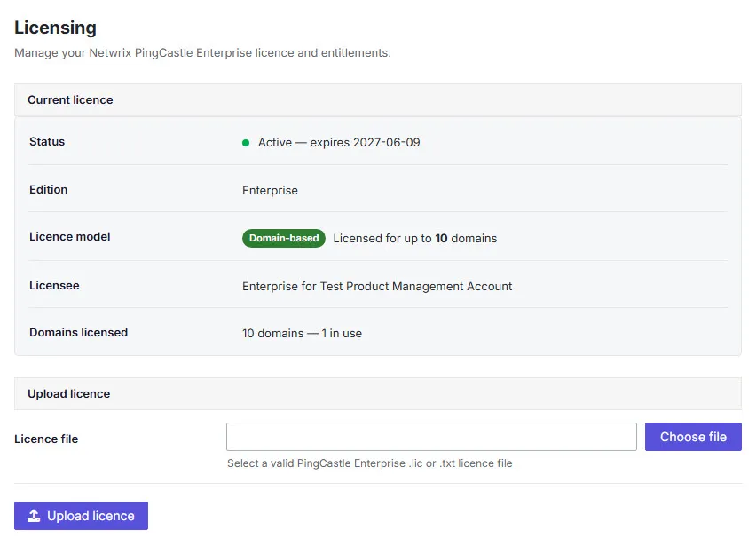Image resolution: width=756 pixels, height=546 pixels.
Task: Click the Licensee row label
Action: point(54,286)
